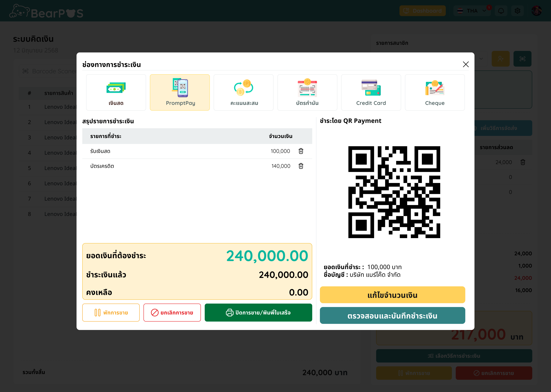
Task: Select the reward points (คะแนนสะสม) payment method
Action: (x=243, y=92)
